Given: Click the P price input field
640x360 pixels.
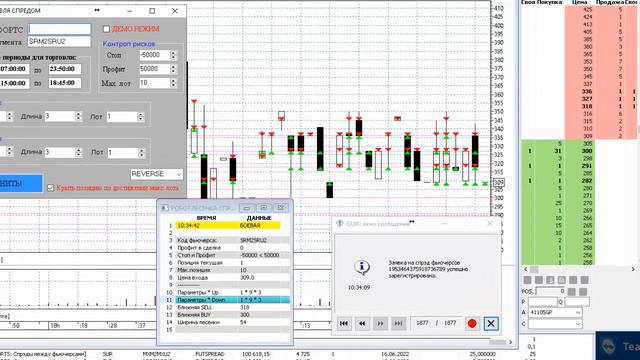Looking at the screenshot, I should click(x=542, y=302).
